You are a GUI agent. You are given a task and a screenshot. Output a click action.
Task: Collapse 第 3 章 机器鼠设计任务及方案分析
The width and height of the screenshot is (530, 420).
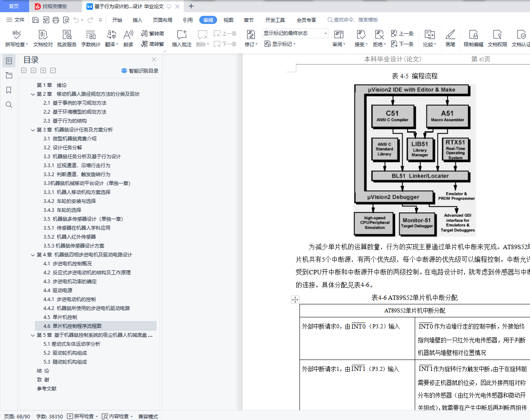[x=33, y=130]
